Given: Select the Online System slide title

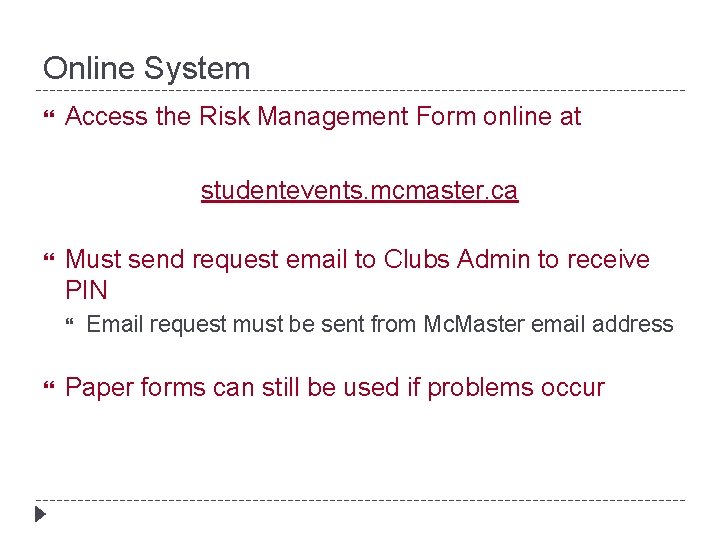Looking at the screenshot, I should (x=146, y=69).
